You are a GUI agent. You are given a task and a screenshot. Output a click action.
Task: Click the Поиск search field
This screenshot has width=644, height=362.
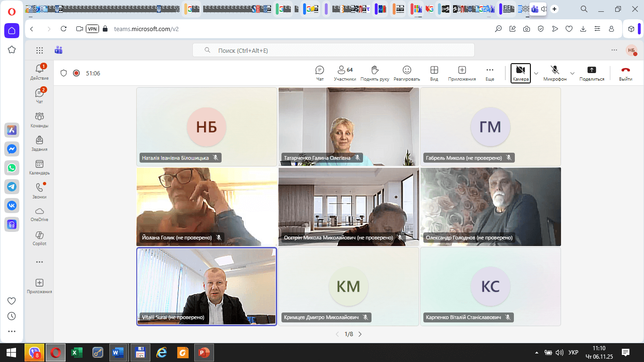click(x=333, y=50)
